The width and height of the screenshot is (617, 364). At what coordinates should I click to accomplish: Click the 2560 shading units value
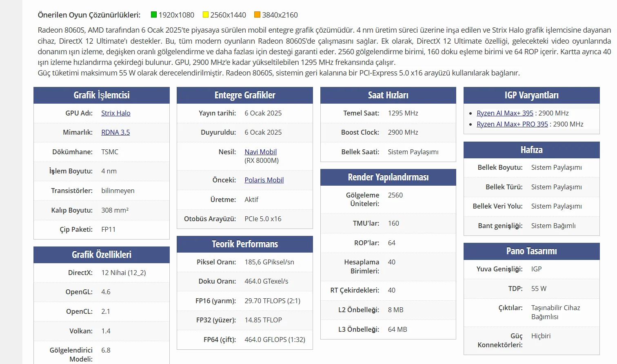coord(395,195)
